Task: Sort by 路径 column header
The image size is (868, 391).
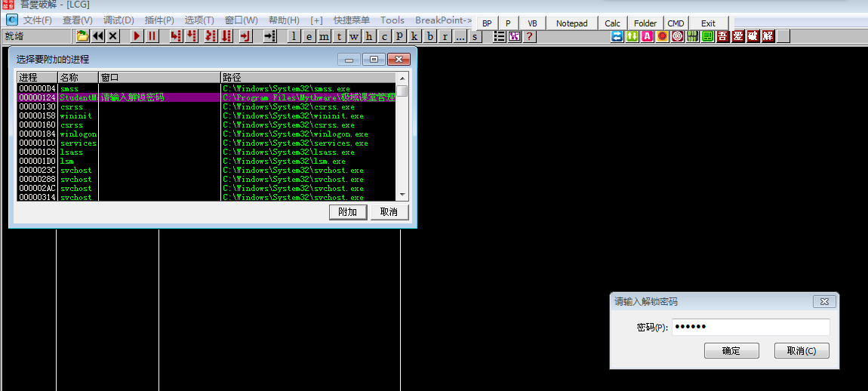Action: (x=309, y=77)
